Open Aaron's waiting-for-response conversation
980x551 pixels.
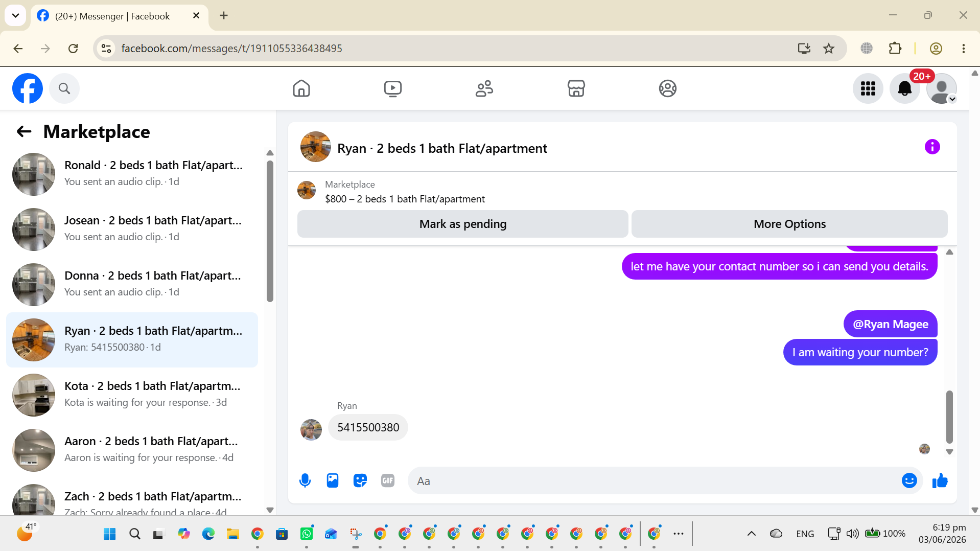[132, 450]
